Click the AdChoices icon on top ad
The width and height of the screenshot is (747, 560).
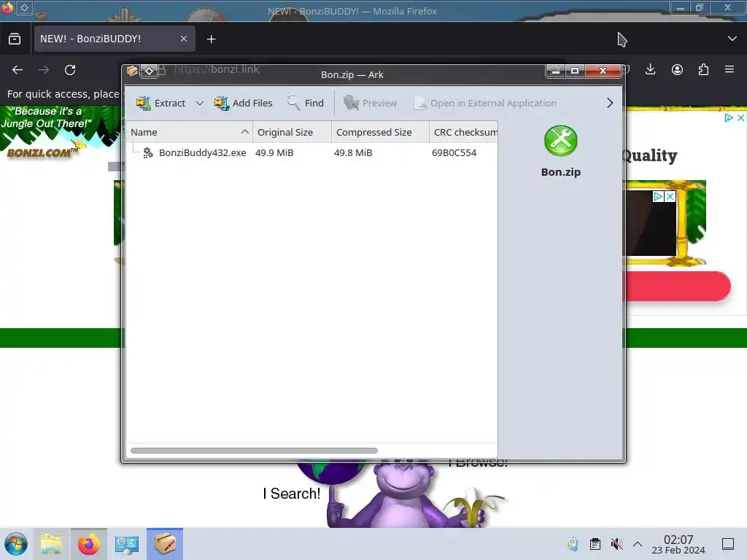pyautogui.click(x=729, y=117)
